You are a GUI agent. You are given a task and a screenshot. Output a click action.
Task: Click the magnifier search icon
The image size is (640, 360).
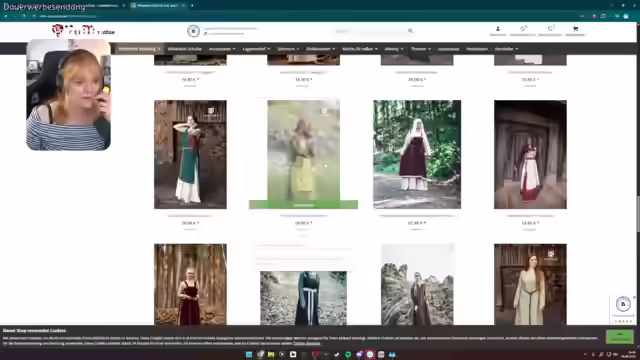(410, 31)
